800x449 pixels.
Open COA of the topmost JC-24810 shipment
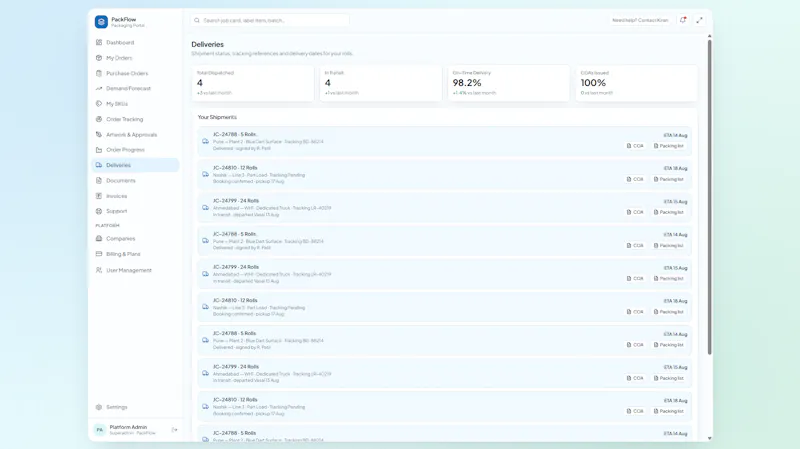click(x=635, y=179)
